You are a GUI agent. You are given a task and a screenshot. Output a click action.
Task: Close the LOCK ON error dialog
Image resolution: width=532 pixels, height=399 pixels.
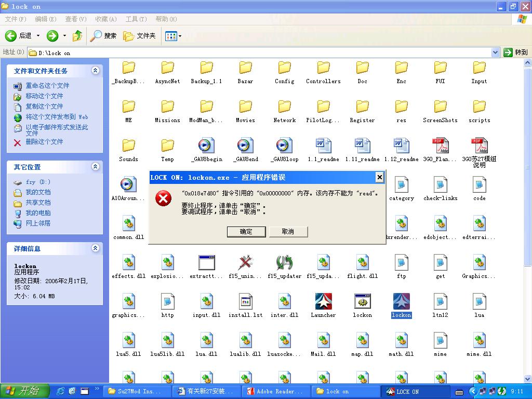380,177
